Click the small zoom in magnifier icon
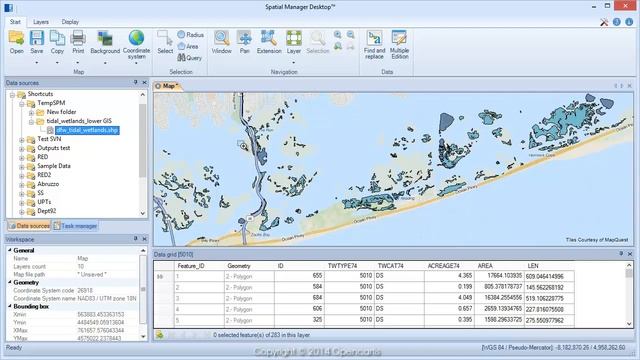The height and width of the screenshot is (360, 640). pos(338,35)
